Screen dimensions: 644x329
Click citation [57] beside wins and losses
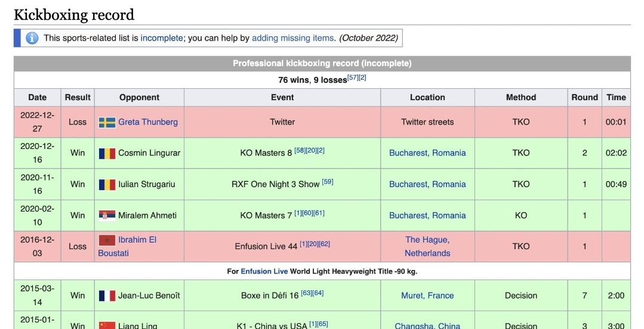(353, 77)
